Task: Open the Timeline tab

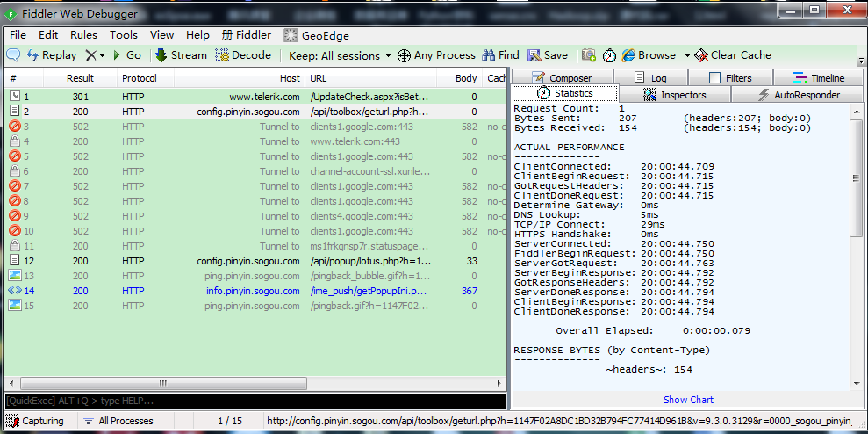Action: (x=818, y=77)
